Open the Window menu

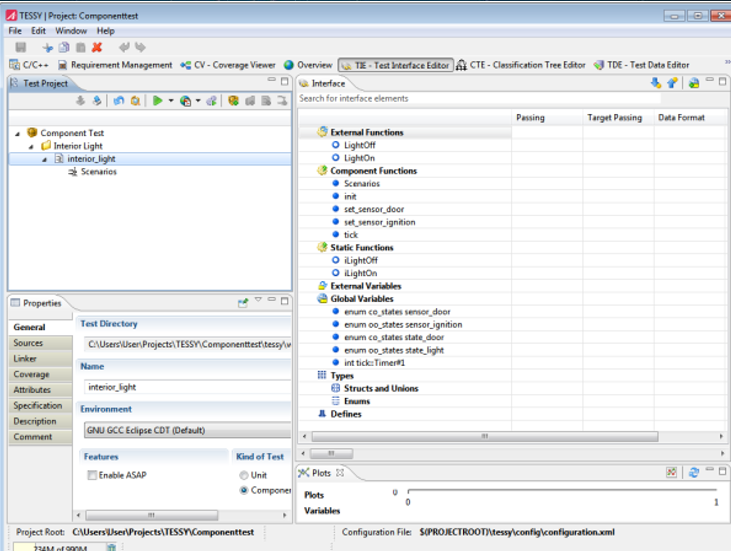(71, 31)
